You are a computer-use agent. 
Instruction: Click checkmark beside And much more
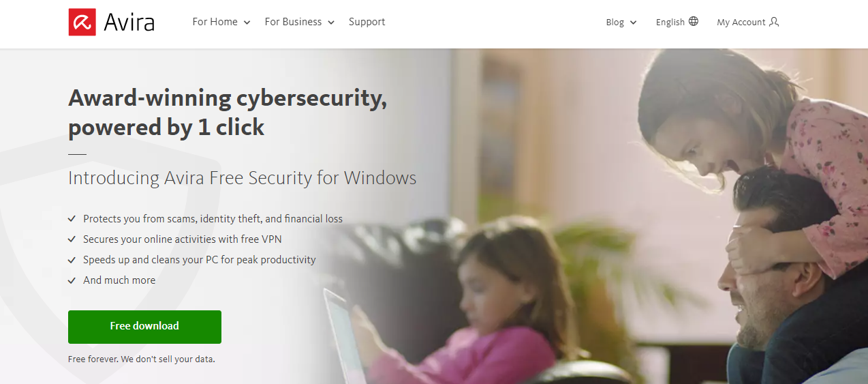click(72, 280)
